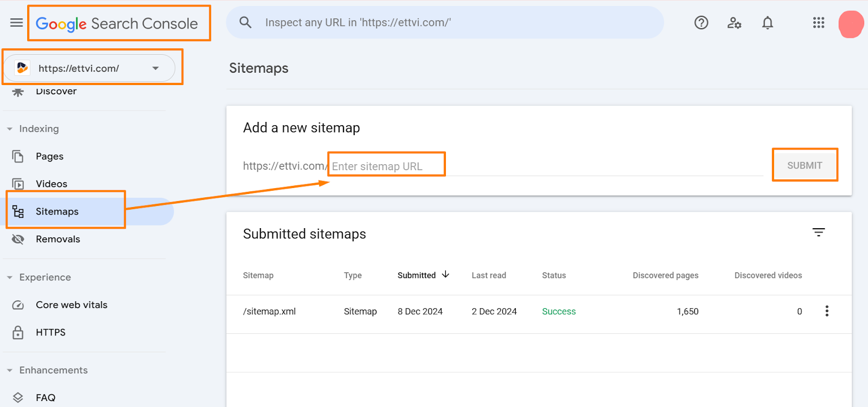Sort by Discovered pages column
Viewport: 868px width, 407px height.
[x=666, y=275]
